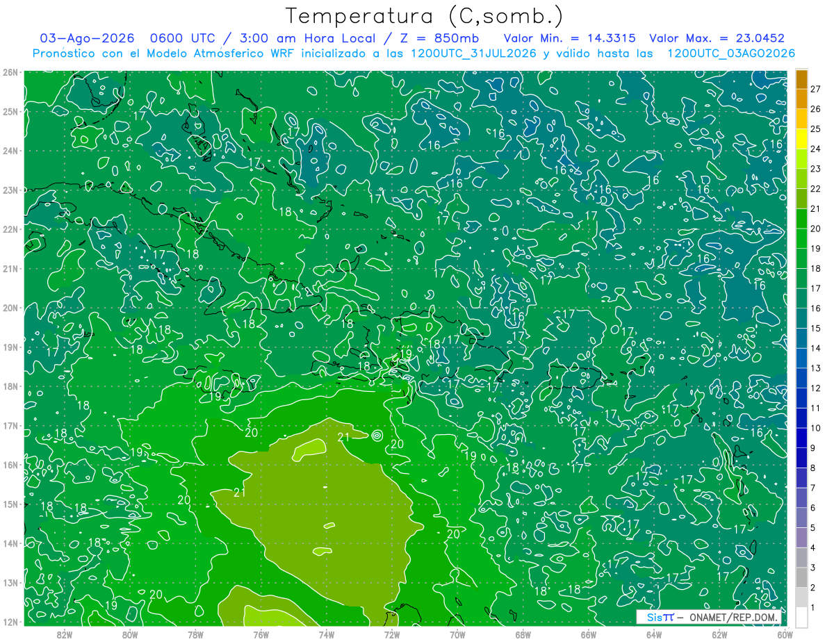Click legend value 13 on the color bar
Viewport: 834px width, 644px height.
pyautogui.click(x=816, y=368)
